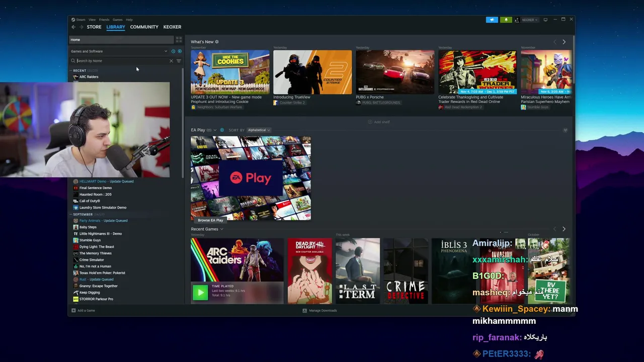Click the Add a Game plus icon
644x362 pixels.
coord(73,311)
